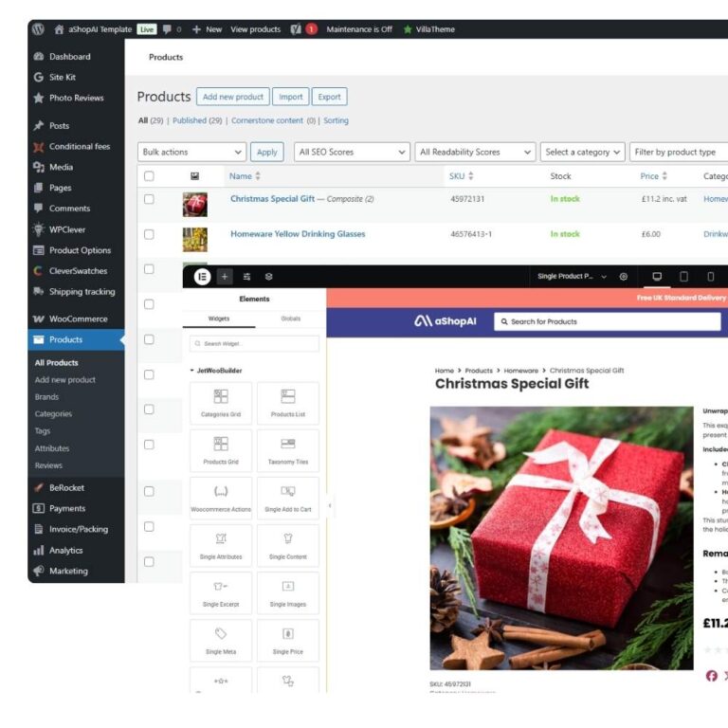
Task: Open the All Readability Scores dropdown
Action: pyautogui.click(x=475, y=153)
